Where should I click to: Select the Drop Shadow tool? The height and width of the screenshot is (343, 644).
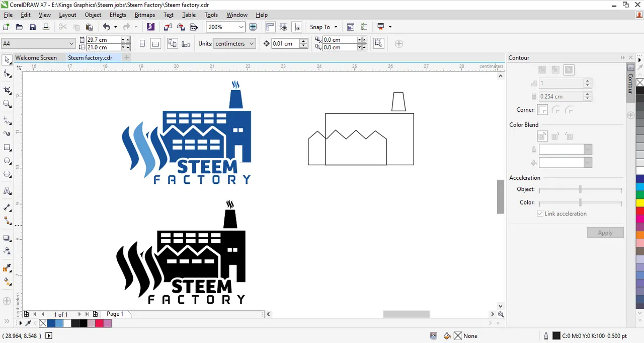(x=7, y=238)
